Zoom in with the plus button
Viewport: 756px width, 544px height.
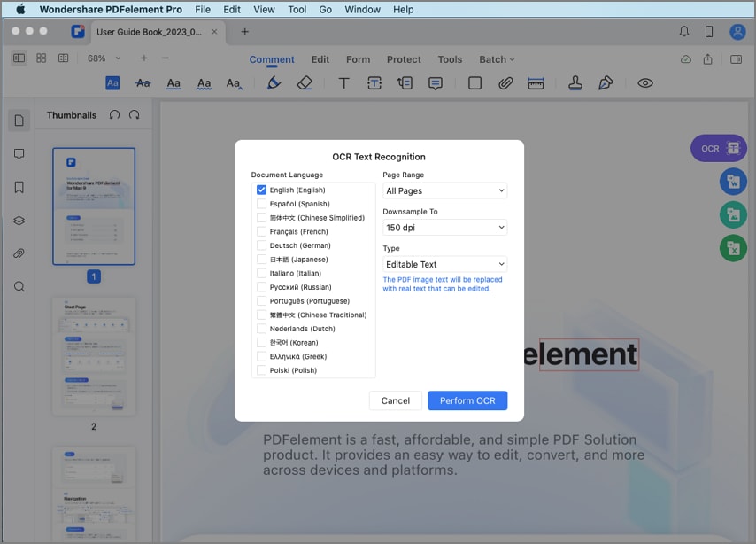click(x=143, y=58)
